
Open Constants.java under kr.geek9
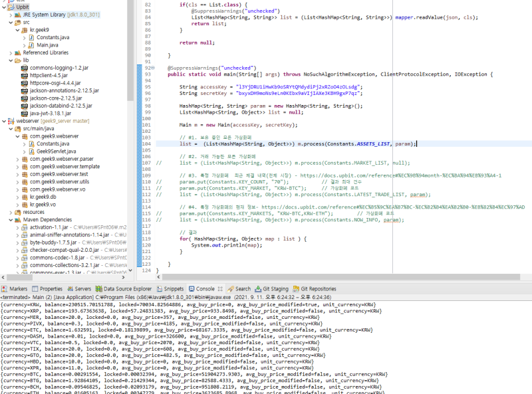[53, 37]
